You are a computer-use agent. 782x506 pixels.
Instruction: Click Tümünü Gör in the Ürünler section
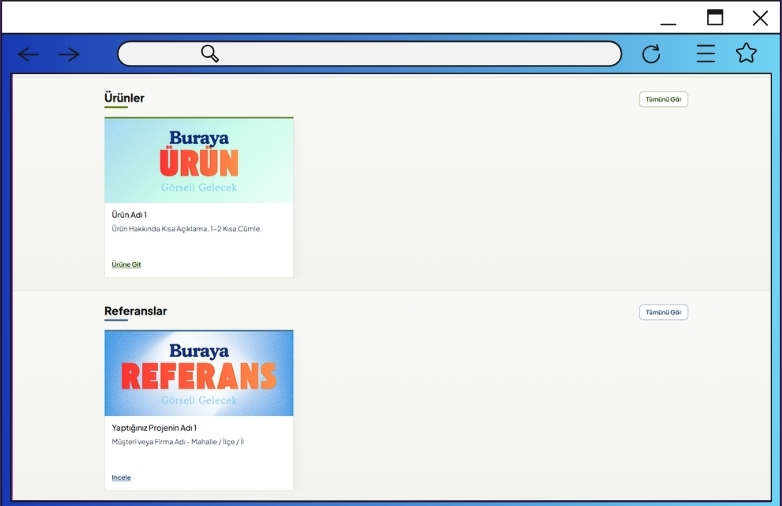664,99
